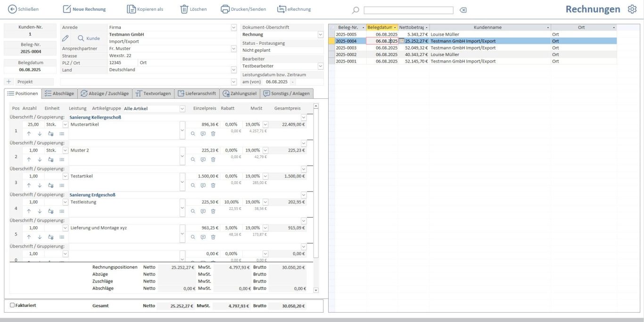Screen dimensions: 644x322
Task: Open settings via the gear icon
Action: coord(632,9)
